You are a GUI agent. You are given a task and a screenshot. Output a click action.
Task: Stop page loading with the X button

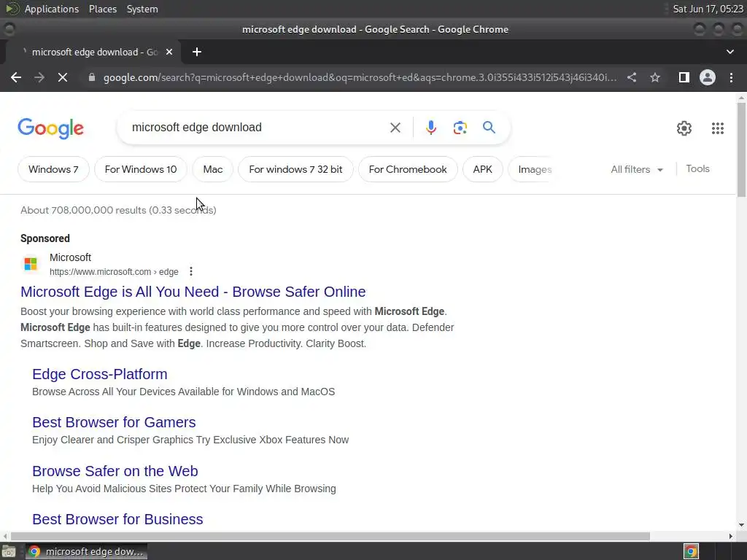click(63, 77)
